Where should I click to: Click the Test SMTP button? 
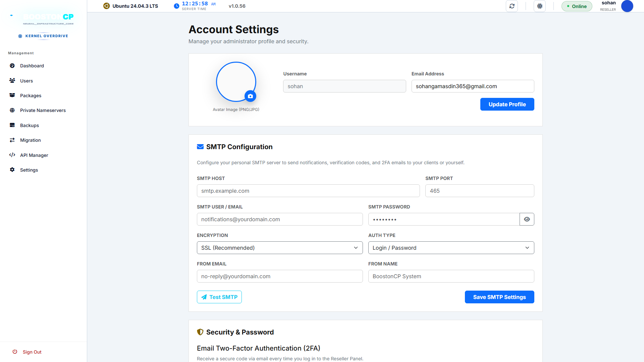(219, 297)
